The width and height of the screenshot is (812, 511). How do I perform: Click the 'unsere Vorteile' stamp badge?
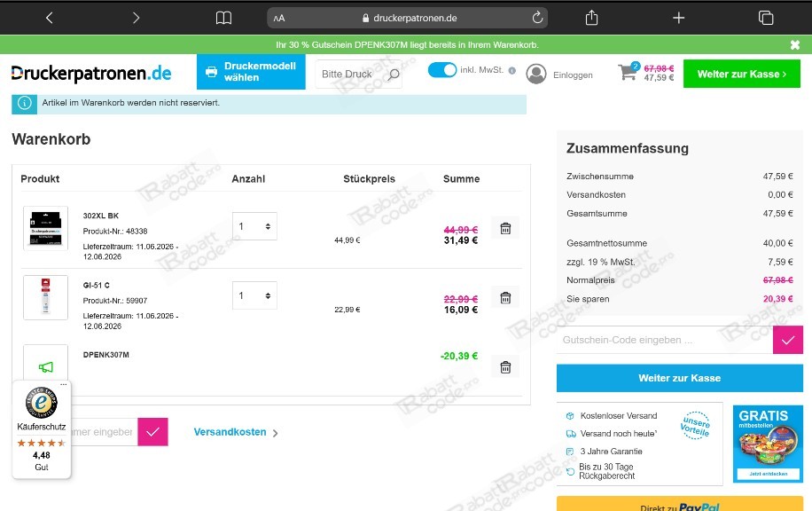[695, 426]
